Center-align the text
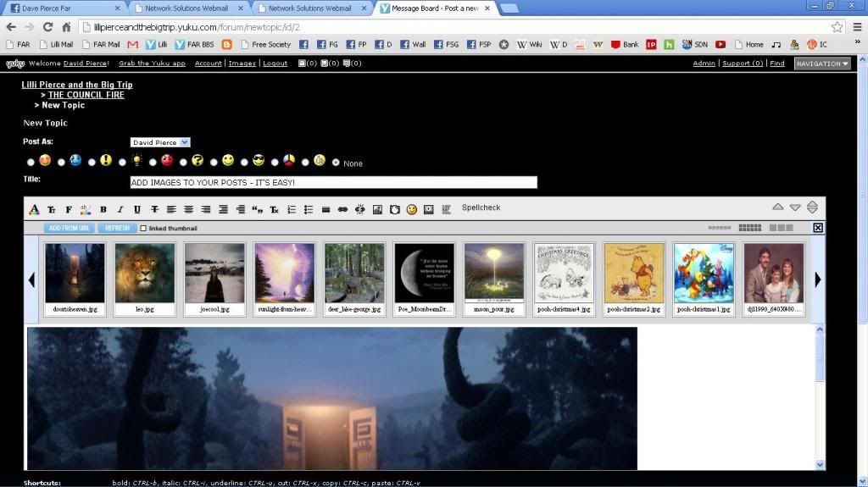The width and height of the screenshot is (868, 487). click(189, 209)
